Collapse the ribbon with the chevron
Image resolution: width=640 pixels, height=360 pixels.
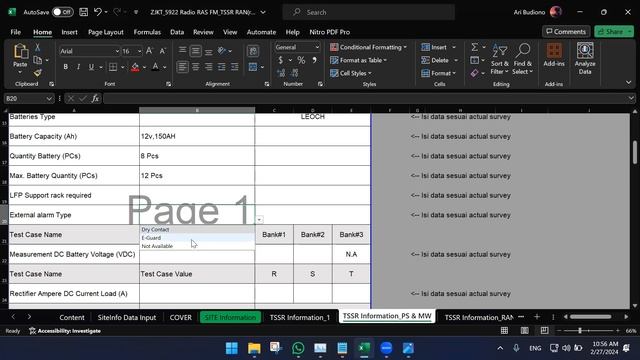click(x=629, y=82)
